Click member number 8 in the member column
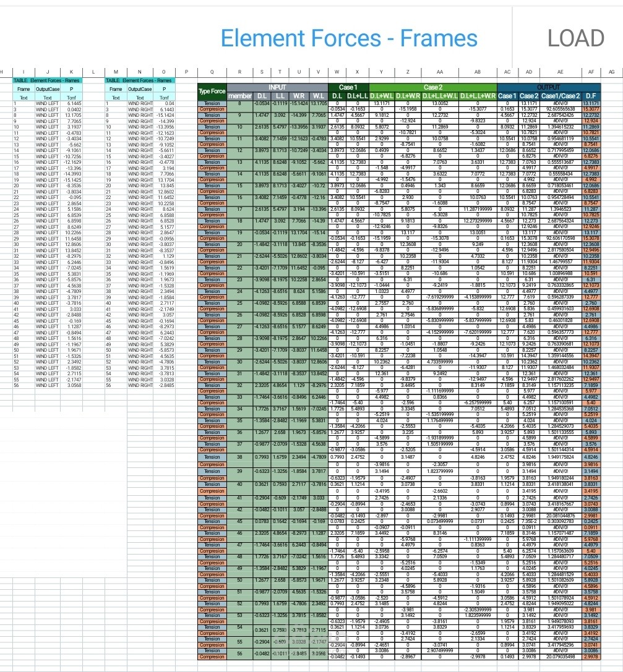The width and height of the screenshot is (623, 672). pos(239,103)
